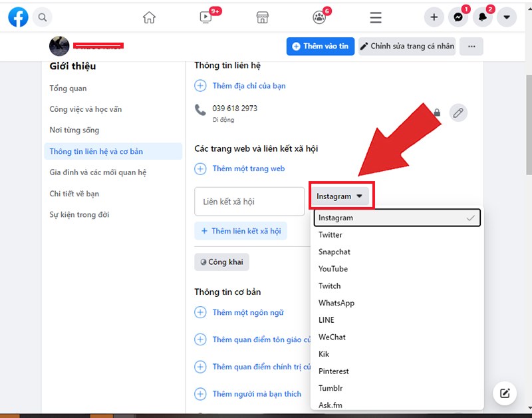This screenshot has width=532, height=418.
Task: Open the Home feed tab
Action: pos(149,17)
